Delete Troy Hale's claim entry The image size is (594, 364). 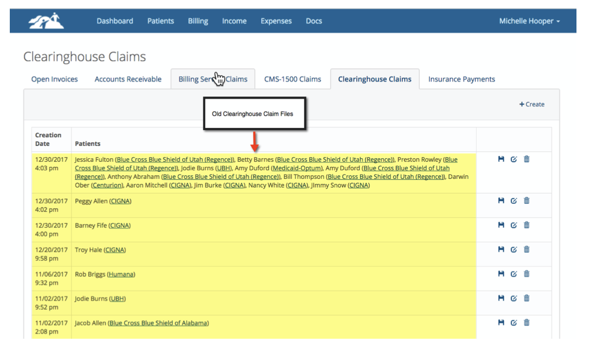click(526, 249)
